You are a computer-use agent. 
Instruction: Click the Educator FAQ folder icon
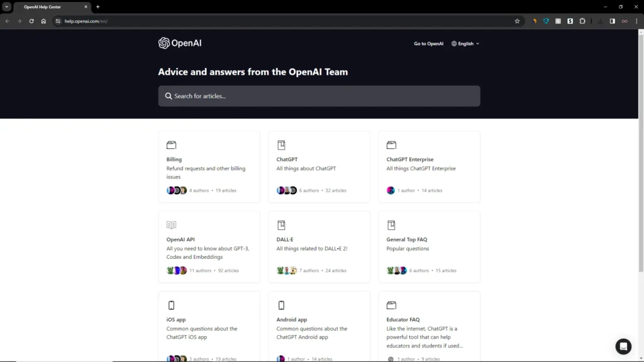391,305
